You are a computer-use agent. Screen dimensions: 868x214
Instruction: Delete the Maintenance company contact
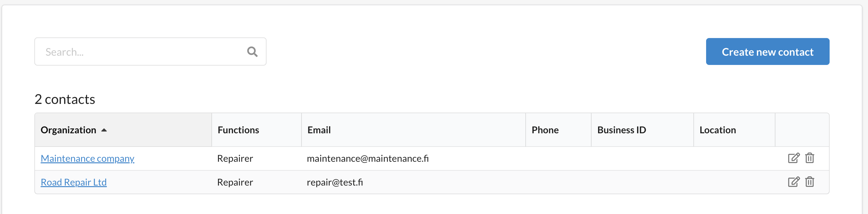[809, 158]
